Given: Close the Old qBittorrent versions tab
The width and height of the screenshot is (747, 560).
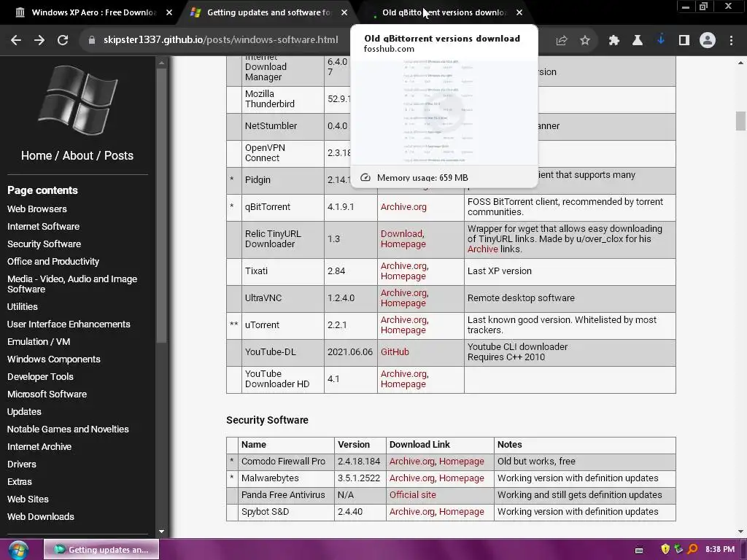Looking at the screenshot, I should [519, 12].
